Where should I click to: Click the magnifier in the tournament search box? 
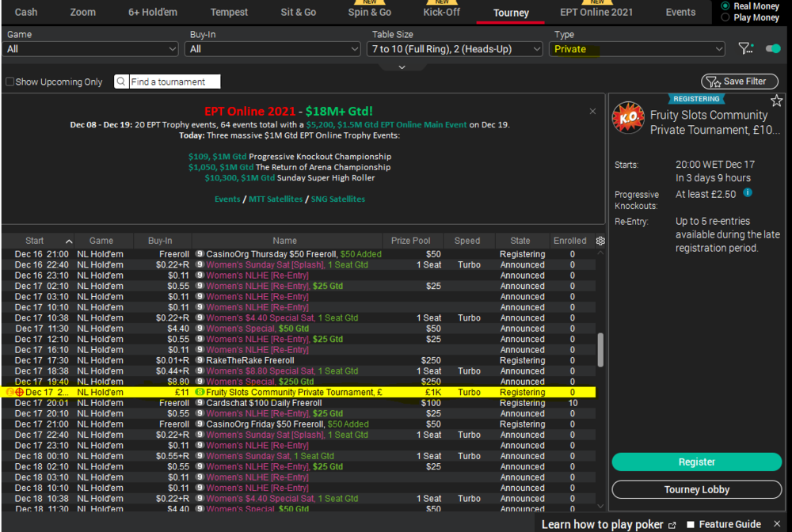119,81
